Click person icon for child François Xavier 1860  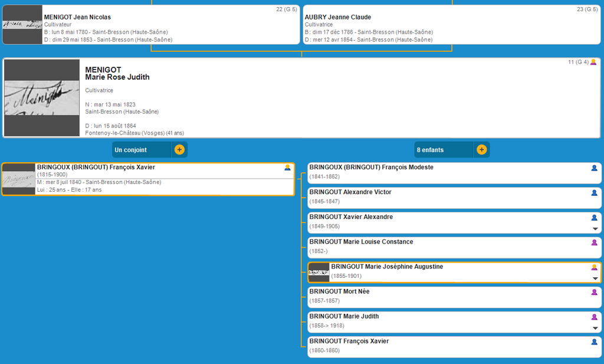point(595,342)
